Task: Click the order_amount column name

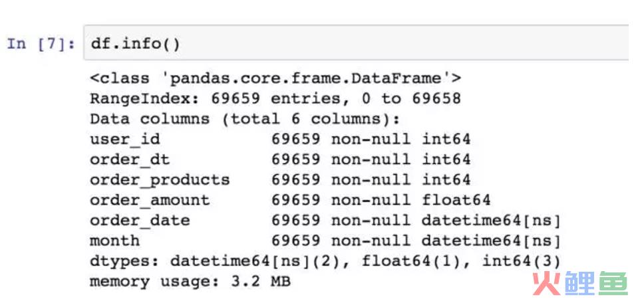Action: coord(150,200)
